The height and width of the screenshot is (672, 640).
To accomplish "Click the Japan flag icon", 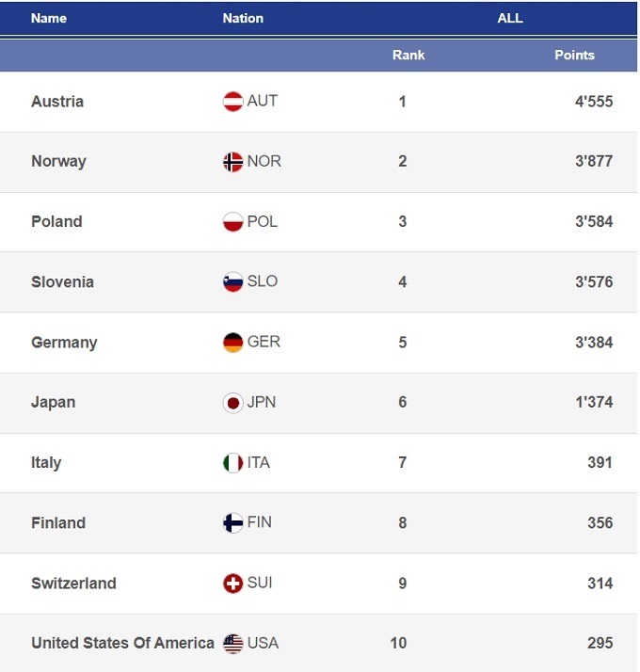I will [232, 403].
